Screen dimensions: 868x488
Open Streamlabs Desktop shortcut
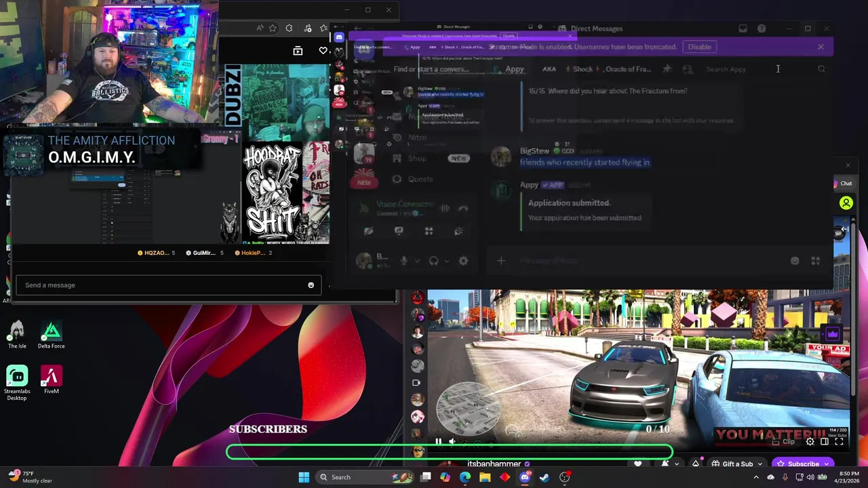click(17, 384)
